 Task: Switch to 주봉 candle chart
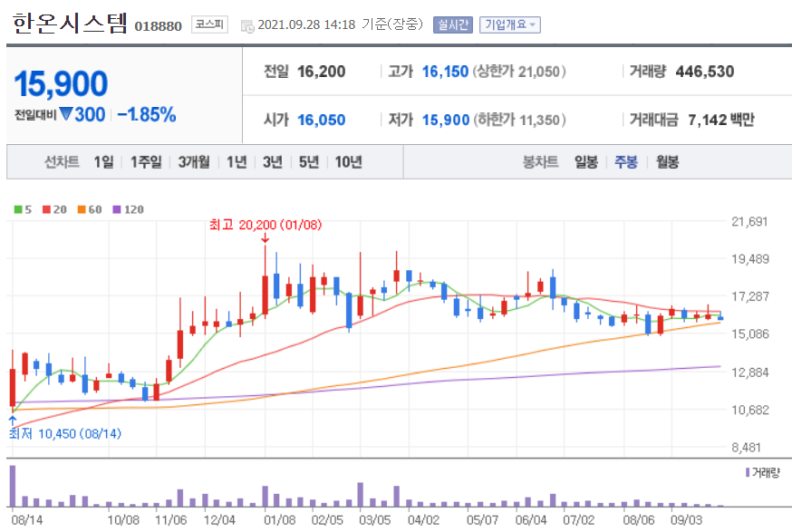[626, 162]
